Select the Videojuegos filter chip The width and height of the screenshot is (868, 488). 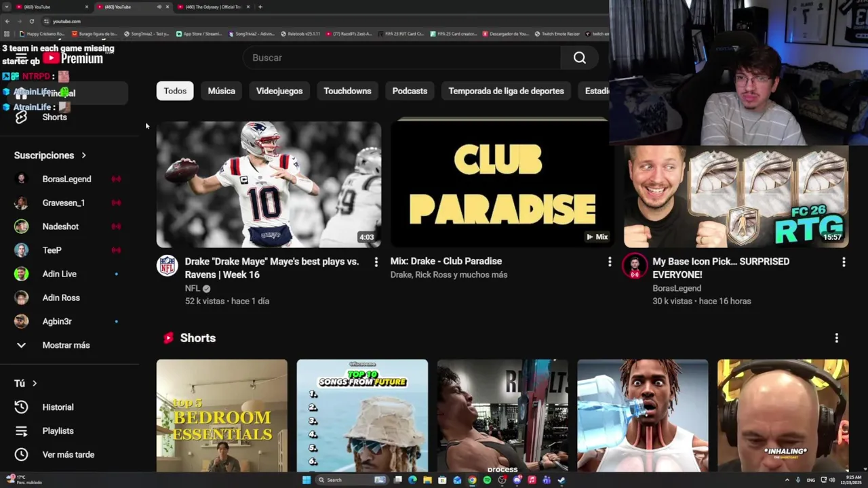tap(279, 91)
